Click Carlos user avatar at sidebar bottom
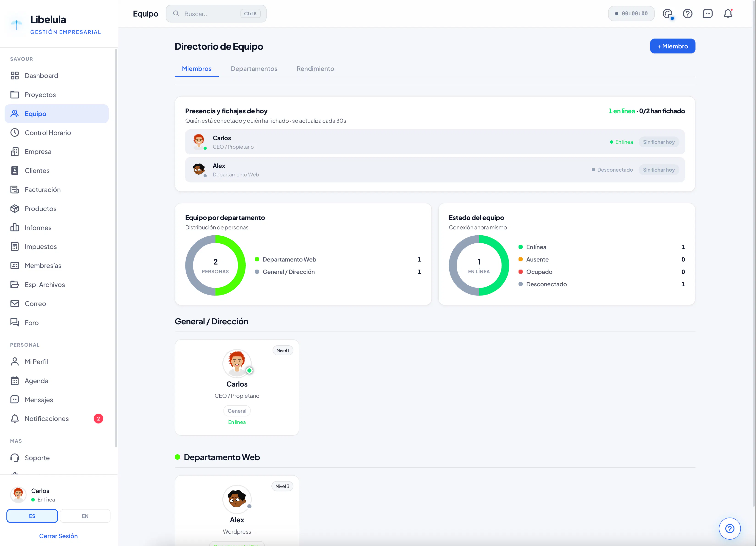This screenshot has height=546, width=756. tap(18, 495)
